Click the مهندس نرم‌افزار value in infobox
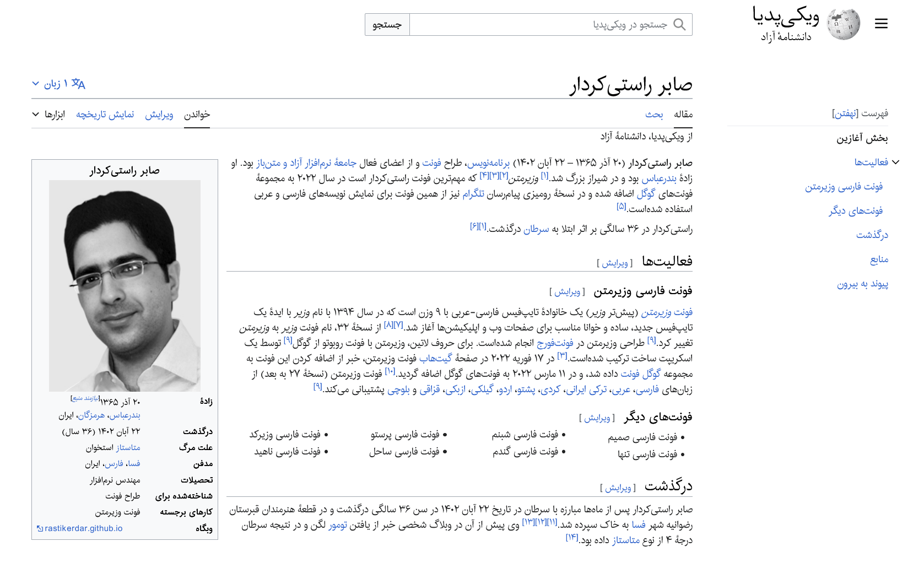The height and width of the screenshot is (563, 924). click(115, 480)
